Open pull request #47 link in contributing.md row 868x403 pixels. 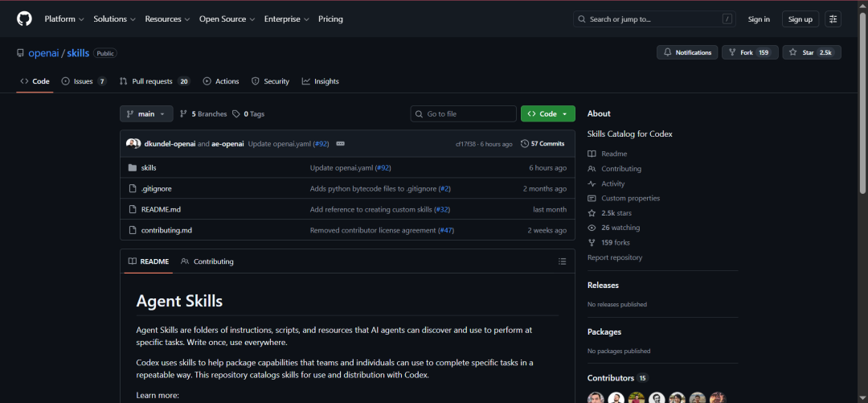[x=445, y=230]
